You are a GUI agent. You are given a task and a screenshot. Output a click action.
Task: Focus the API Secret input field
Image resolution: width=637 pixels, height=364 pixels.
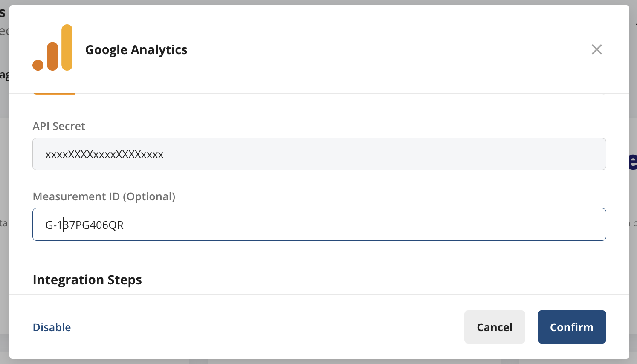click(319, 154)
